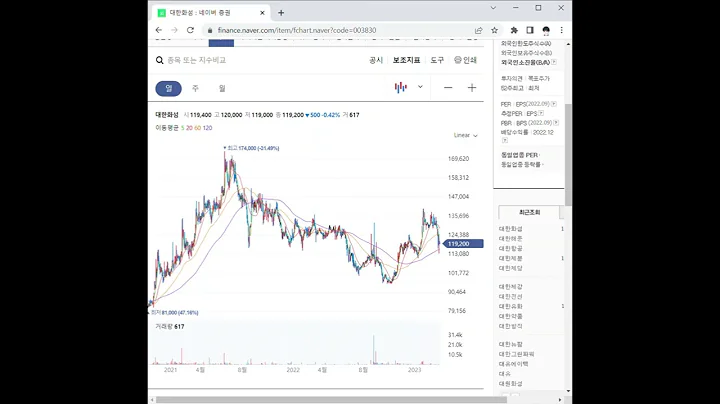Open a new browser tab
Screen dimensions: 720x404
tap(281, 13)
